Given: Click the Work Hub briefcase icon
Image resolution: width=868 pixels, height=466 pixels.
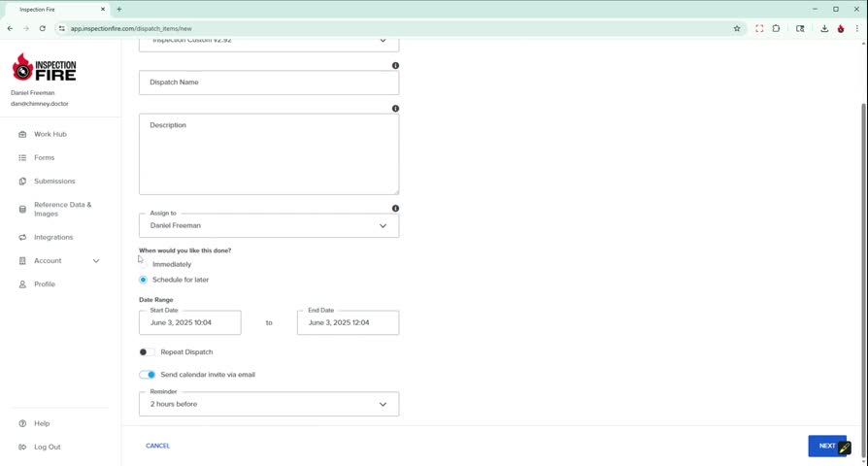Looking at the screenshot, I should (22, 135).
